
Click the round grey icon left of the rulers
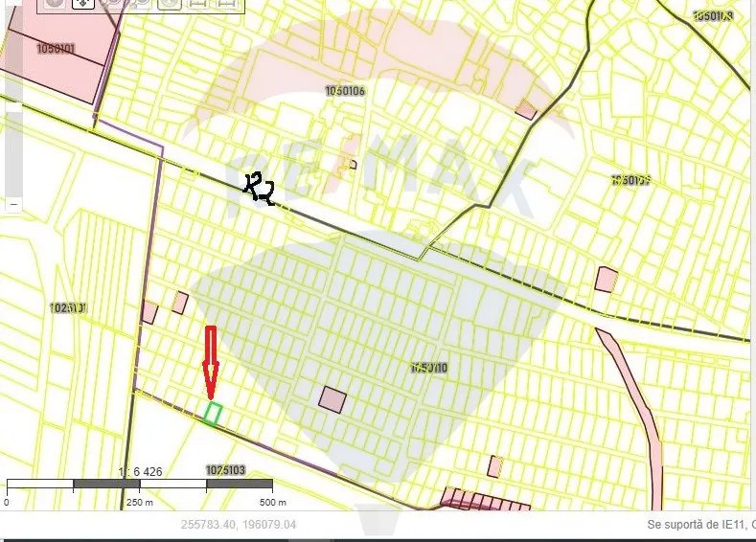[170, 4]
